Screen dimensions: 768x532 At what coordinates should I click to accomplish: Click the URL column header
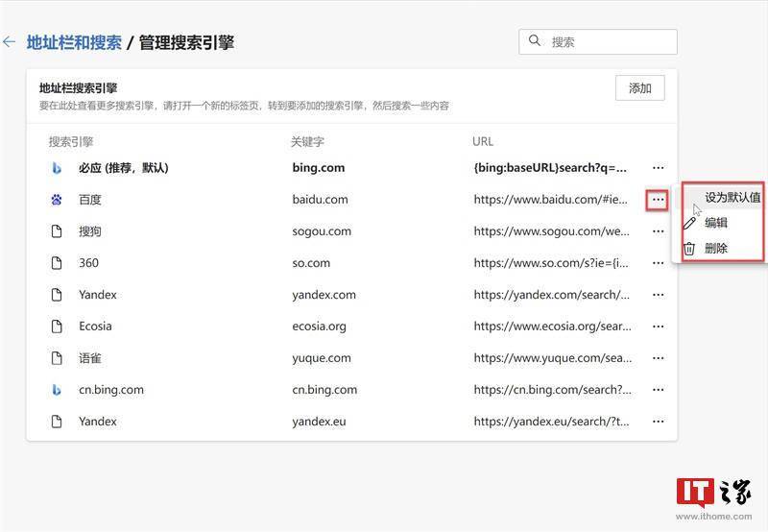pos(483,141)
